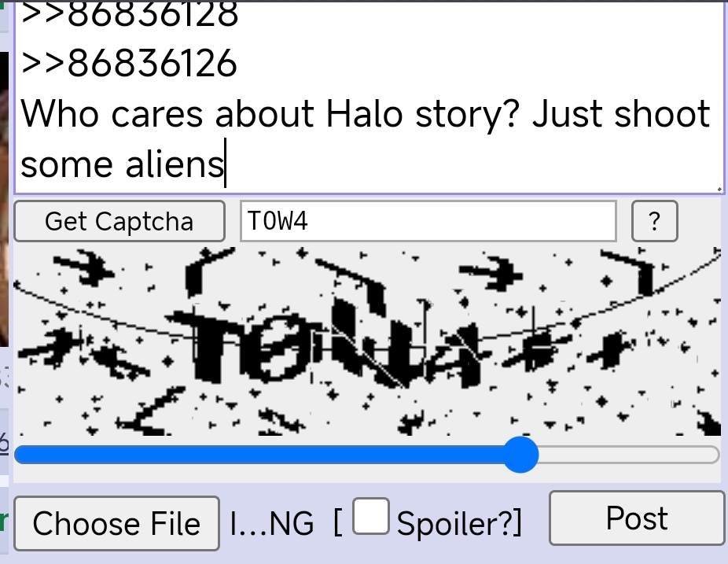728x564 pixels.
Task: Click the slider's unfilled track portion
Action: [x=629, y=455]
